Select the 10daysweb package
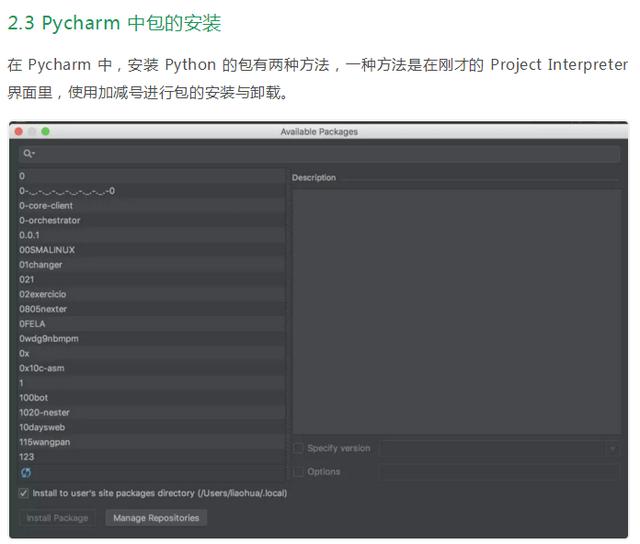Viewport: 640px width, 544px height. point(152,427)
